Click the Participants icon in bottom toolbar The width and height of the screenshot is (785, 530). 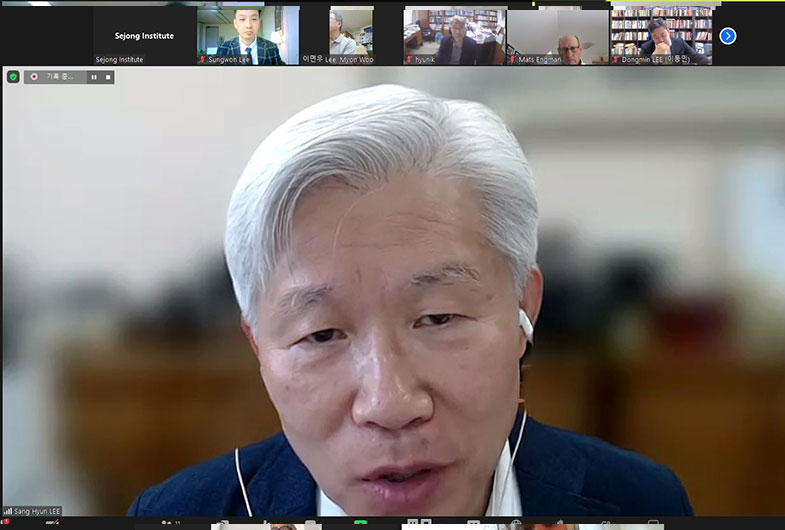tap(165, 524)
